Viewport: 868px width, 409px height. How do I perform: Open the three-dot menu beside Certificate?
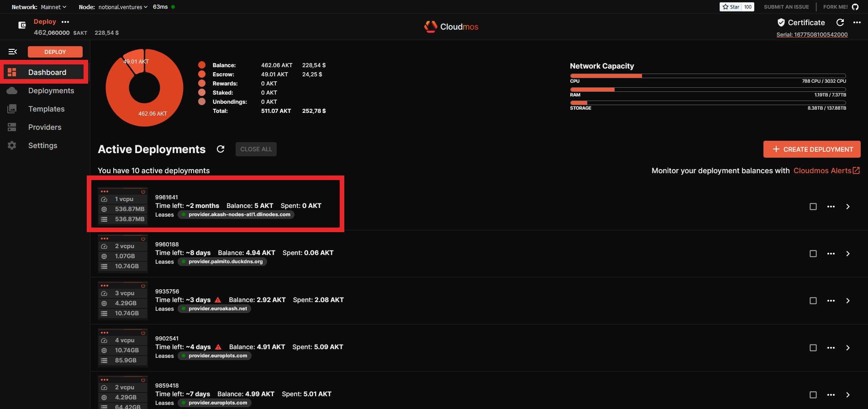click(x=857, y=22)
